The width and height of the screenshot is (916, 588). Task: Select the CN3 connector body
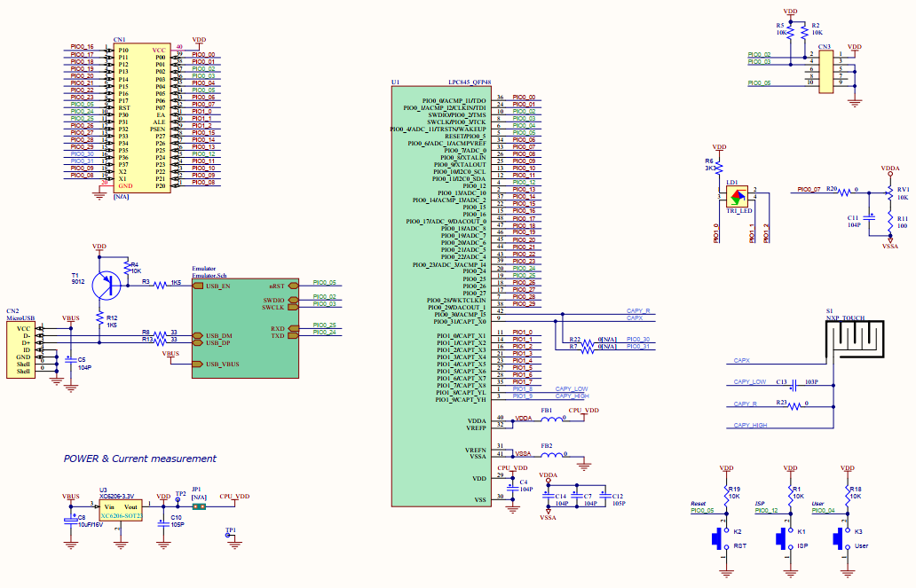pos(826,72)
